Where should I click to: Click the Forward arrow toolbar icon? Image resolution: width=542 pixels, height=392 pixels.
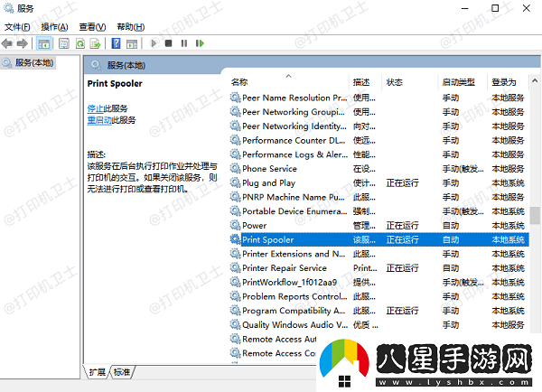pos(23,42)
